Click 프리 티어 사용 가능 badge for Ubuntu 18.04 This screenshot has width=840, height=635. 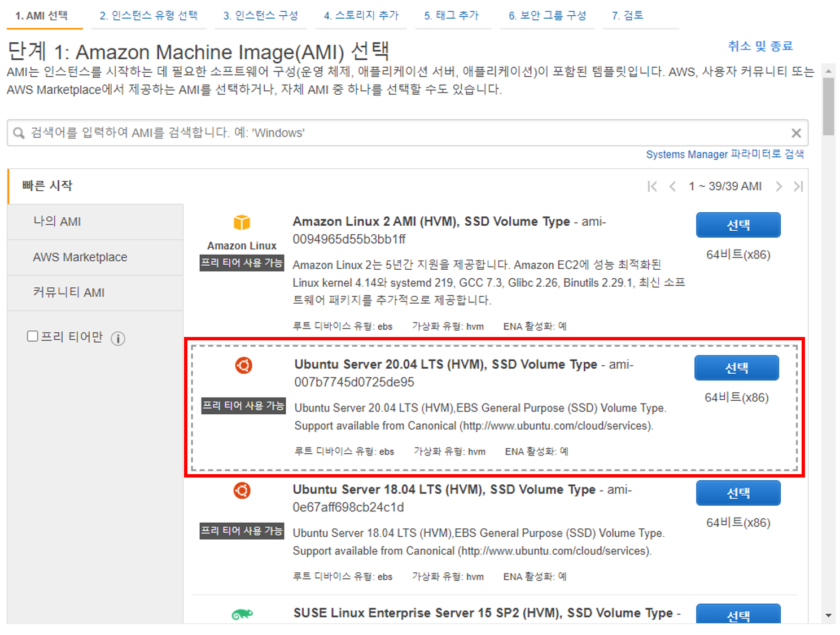pyautogui.click(x=242, y=531)
